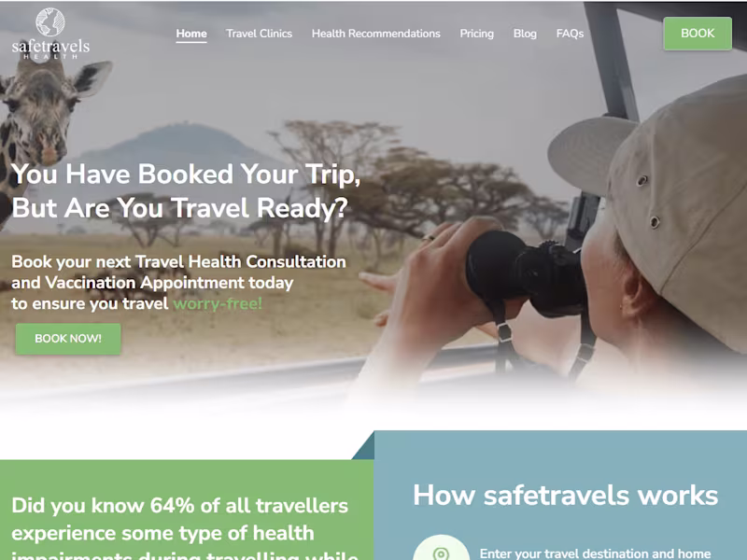The width and height of the screenshot is (747, 560).
Task: Open the FAQs page
Action: (x=570, y=34)
